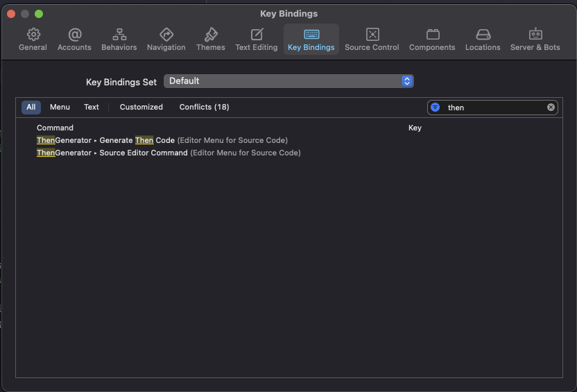Open the Source Control preferences pane

[x=372, y=40]
